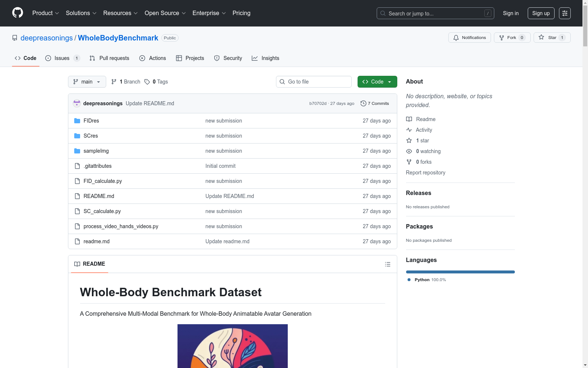This screenshot has width=588, height=368.
Task: Expand the Product menu
Action: point(46,13)
